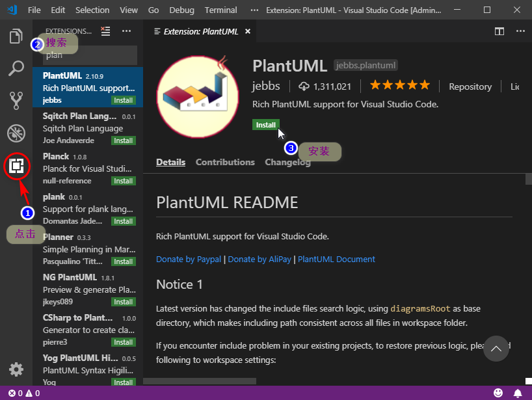The height and width of the screenshot is (400, 532).
Task: Click the vertical scrollbar thumb in details
Action: (528, 179)
